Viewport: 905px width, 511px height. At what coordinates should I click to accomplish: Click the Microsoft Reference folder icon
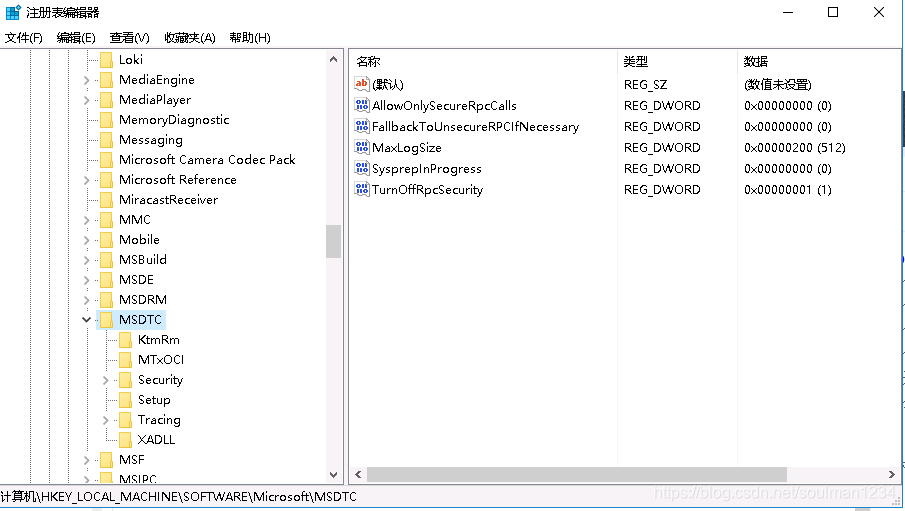(107, 180)
